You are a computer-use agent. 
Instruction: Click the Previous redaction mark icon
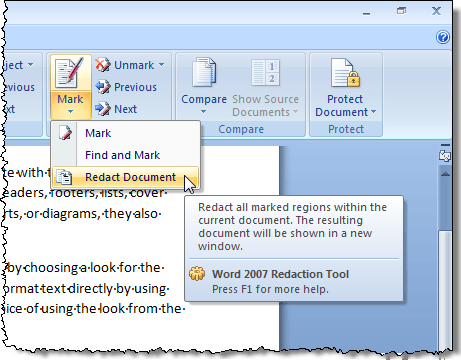point(103,87)
